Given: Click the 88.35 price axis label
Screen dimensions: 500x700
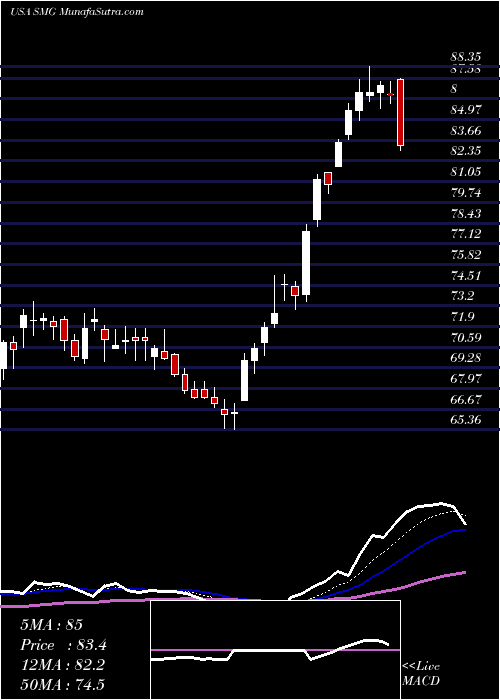Looking at the screenshot, I should click(x=466, y=57).
